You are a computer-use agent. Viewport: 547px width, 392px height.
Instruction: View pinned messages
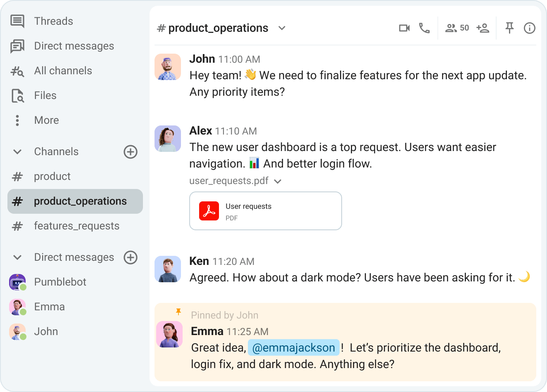point(509,28)
